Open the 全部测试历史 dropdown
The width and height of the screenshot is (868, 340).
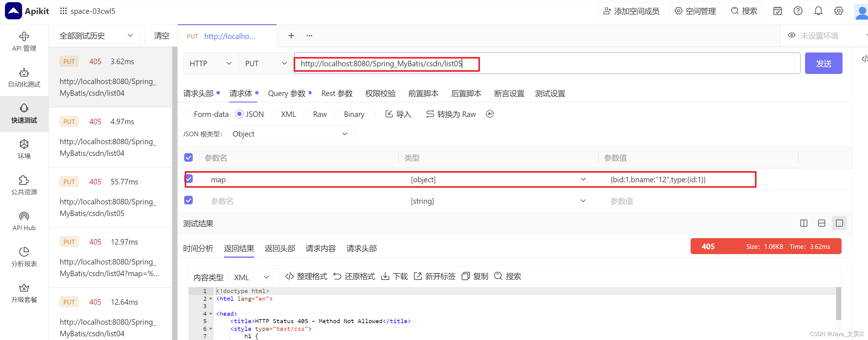(96, 35)
